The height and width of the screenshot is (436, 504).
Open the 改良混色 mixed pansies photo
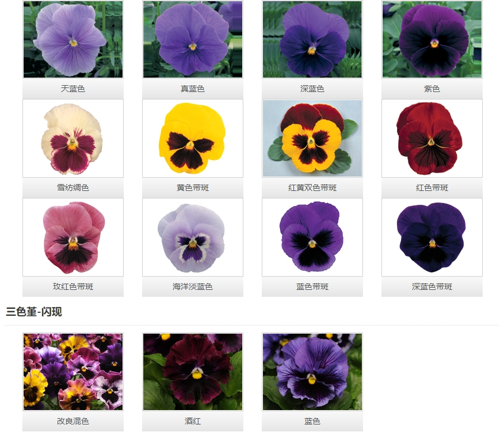(x=73, y=372)
